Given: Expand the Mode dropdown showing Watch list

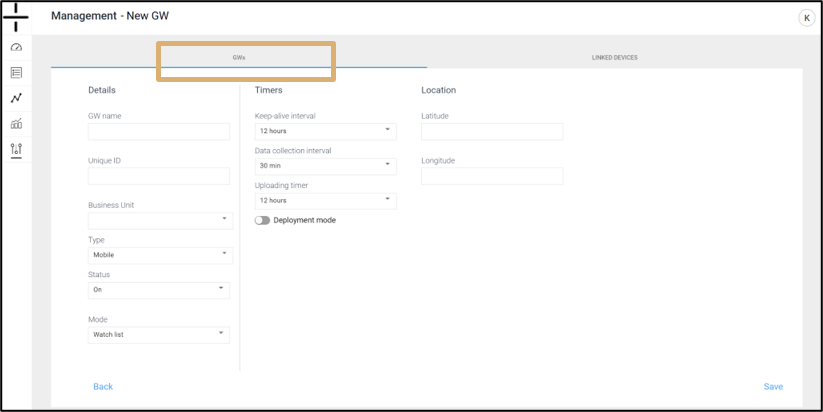Looking at the screenshot, I should (x=159, y=335).
